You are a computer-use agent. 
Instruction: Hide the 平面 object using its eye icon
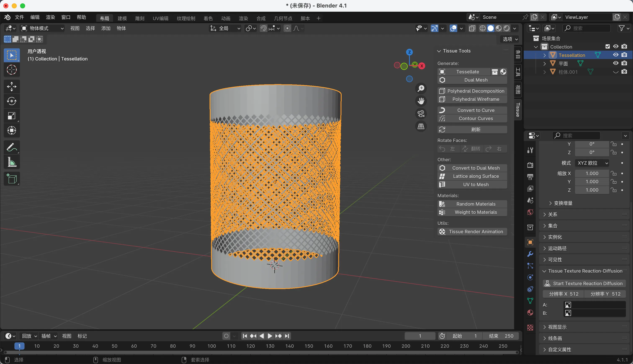click(616, 63)
